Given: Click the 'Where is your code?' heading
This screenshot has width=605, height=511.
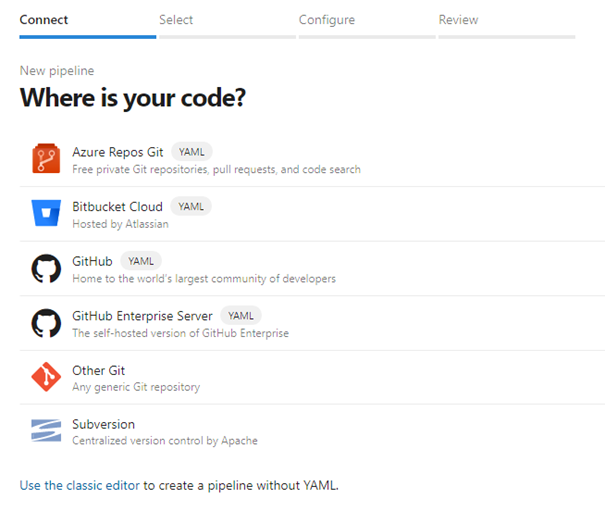Looking at the screenshot, I should (133, 98).
